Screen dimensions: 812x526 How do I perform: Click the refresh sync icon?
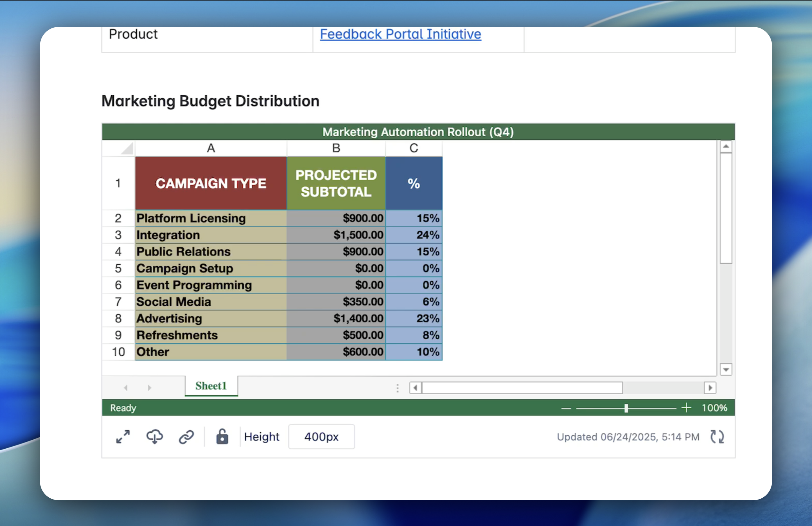717,437
